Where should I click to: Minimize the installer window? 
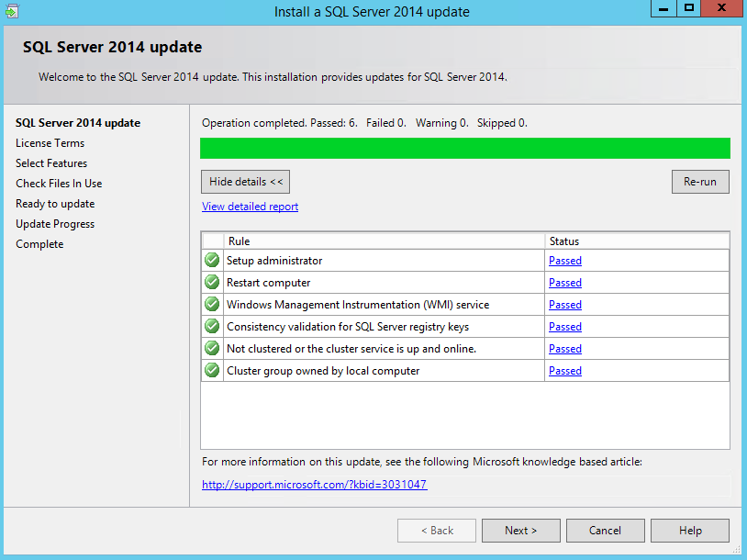point(663,8)
